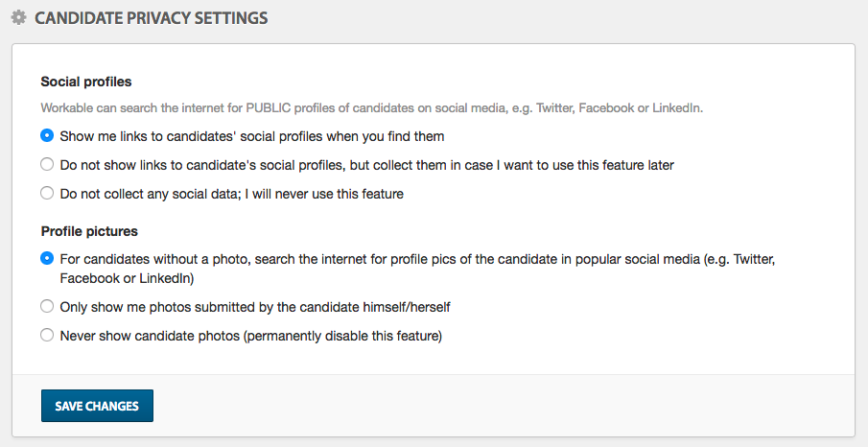Click the Candidate Privacy Settings heading text
Image resolution: width=868 pixels, height=447 pixels.
[152, 18]
